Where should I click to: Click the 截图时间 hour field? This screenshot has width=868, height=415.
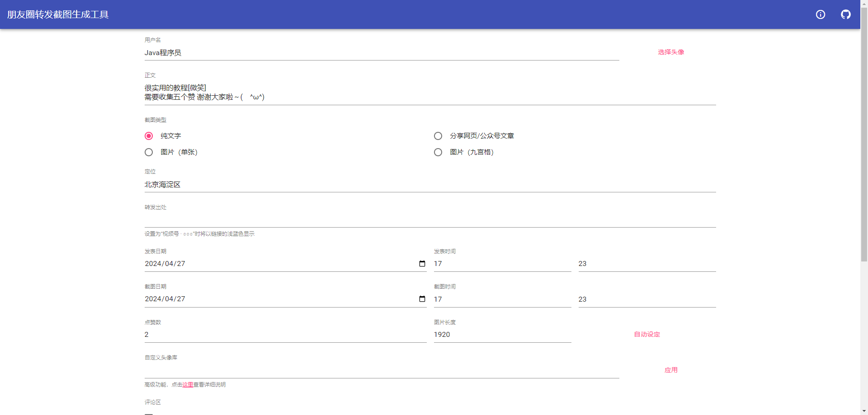click(x=502, y=299)
